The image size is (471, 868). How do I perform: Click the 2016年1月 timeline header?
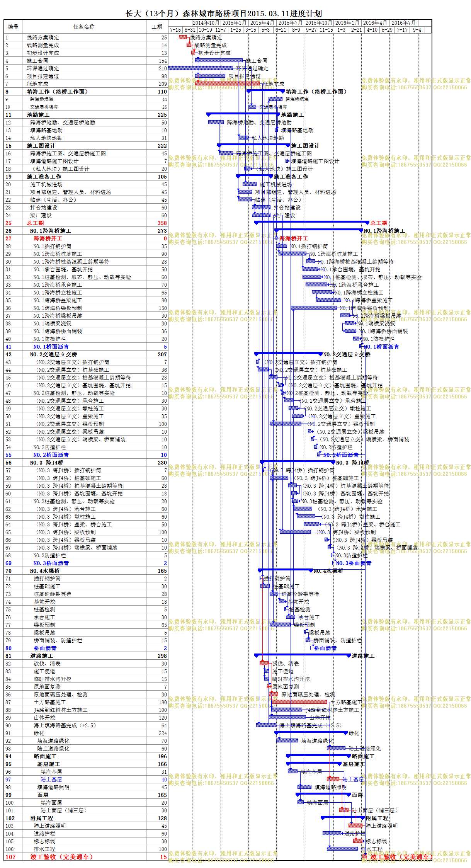pos(347,23)
